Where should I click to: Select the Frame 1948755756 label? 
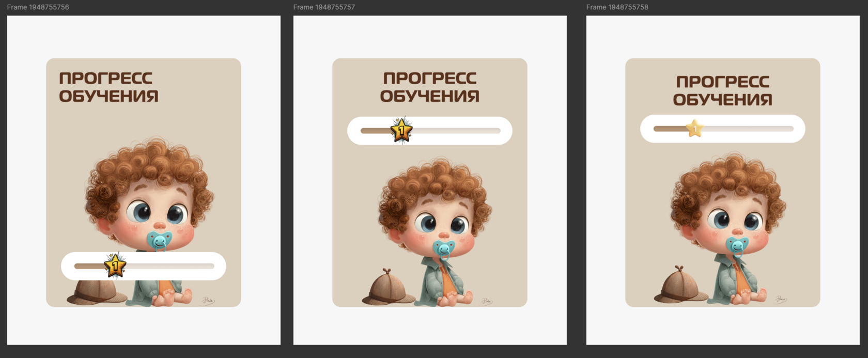coord(38,7)
